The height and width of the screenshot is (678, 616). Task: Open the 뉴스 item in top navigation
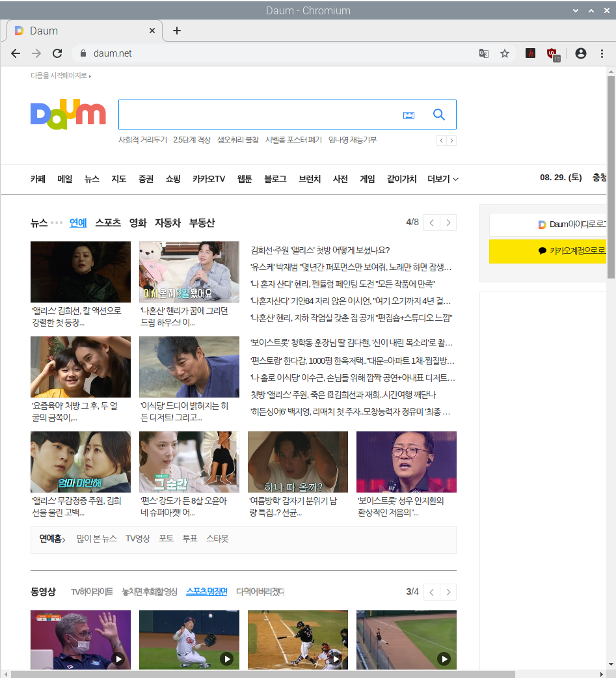point(92,178)
